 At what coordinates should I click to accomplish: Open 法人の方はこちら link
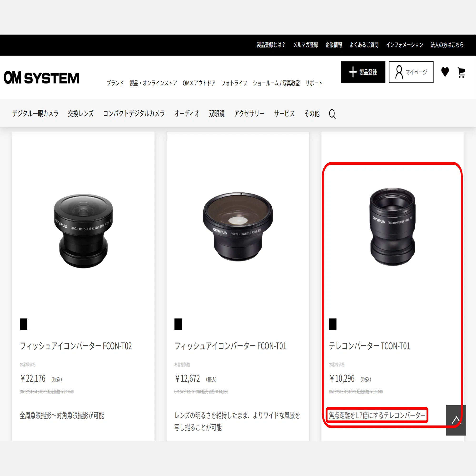point(447,45)
